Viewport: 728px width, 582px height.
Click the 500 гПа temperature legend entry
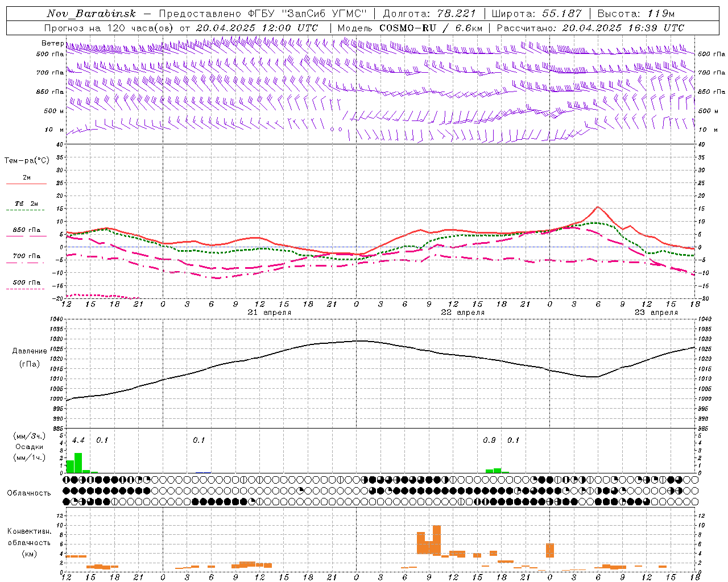tap(26, 282)
